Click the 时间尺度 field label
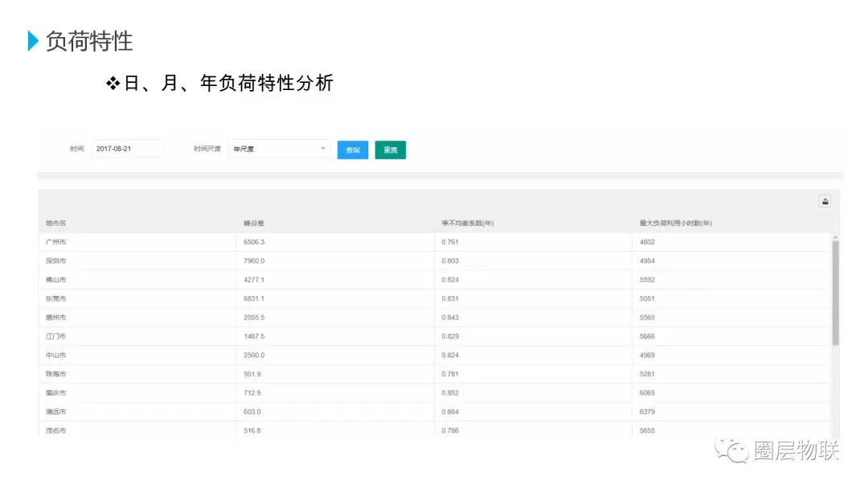The image size is (868, 489). pyautogui.click(x=207, y=149)
